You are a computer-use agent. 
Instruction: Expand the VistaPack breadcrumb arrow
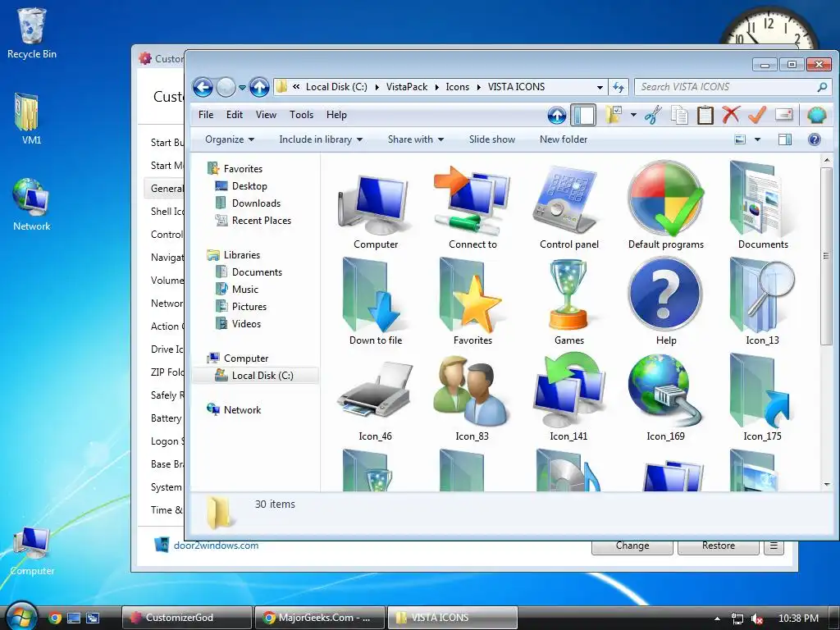tap(436, 87)
